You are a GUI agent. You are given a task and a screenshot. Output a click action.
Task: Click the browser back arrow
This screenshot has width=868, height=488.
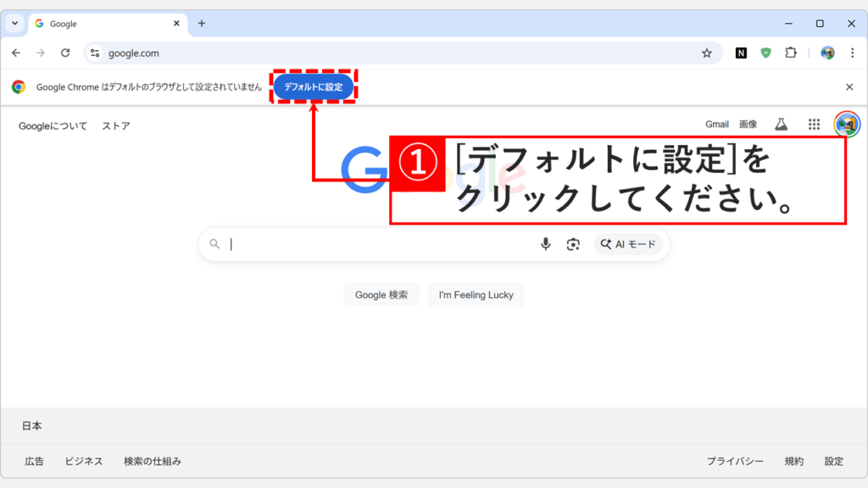click(x=16, y=52)
